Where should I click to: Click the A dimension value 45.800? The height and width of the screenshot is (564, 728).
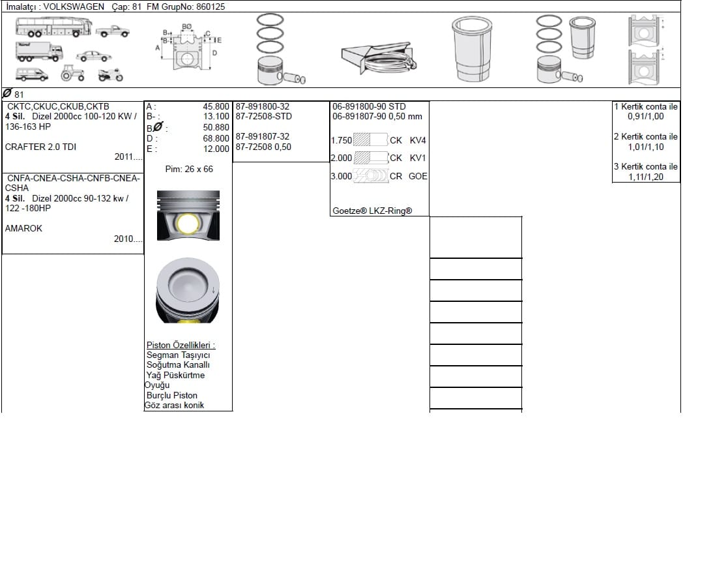pos(216,106)
